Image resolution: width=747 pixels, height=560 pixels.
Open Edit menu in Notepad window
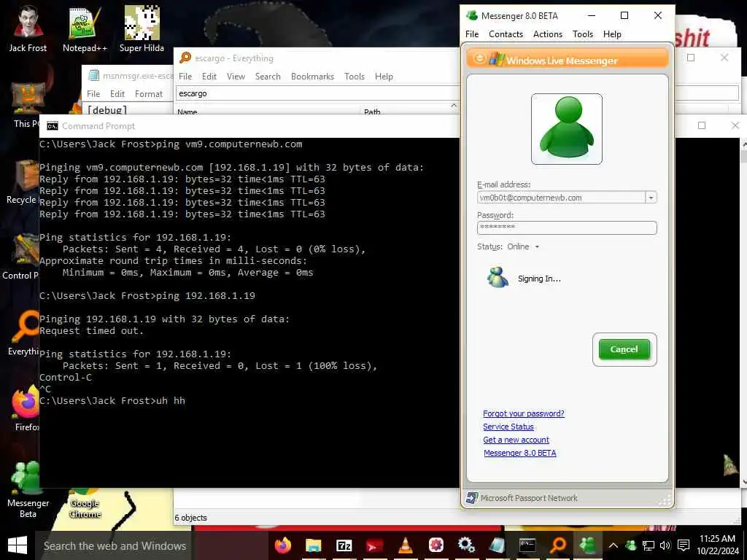117,94
